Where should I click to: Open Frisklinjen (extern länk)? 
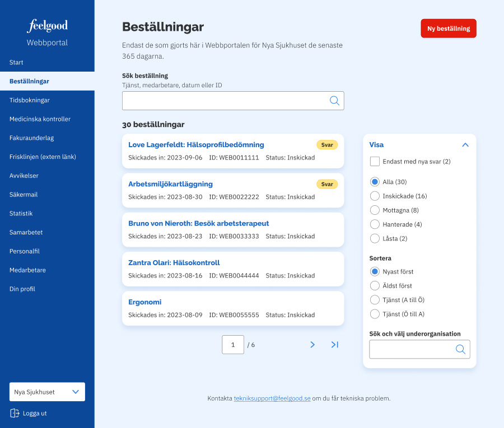pos(47,157)
